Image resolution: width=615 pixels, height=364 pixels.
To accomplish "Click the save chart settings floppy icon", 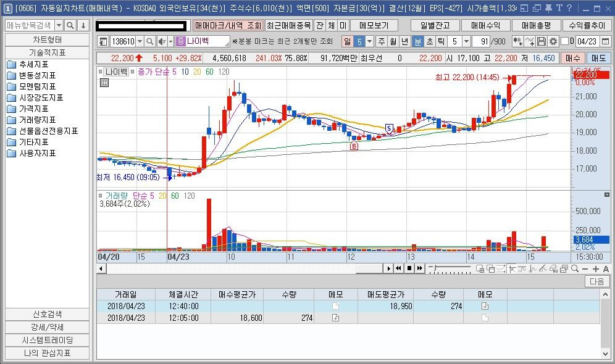I will [x=542, y=41].
